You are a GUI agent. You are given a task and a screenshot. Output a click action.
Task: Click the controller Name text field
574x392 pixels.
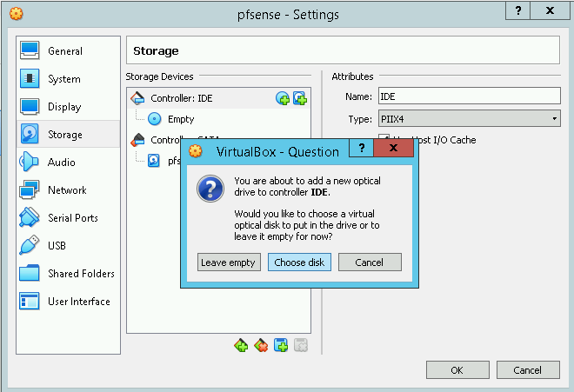468,96
